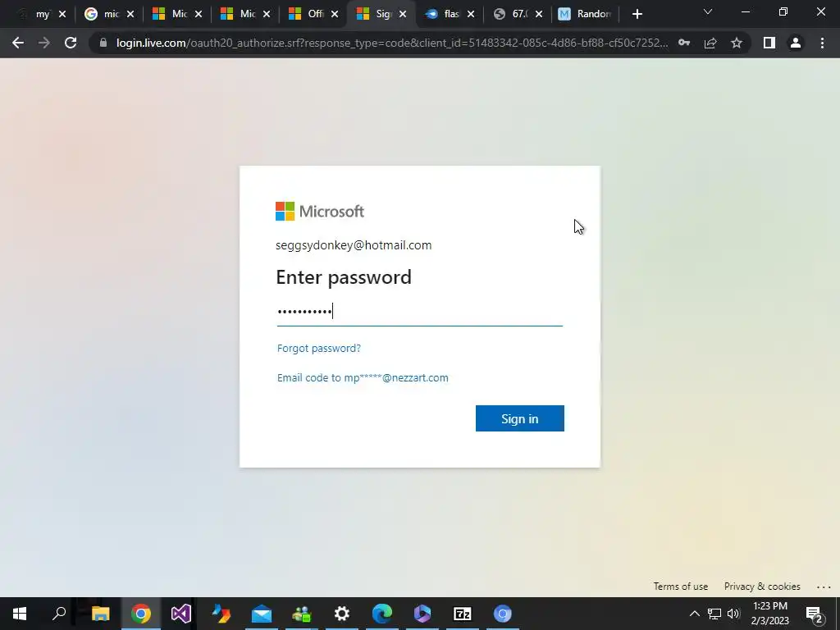Share this page via share icon
This screenshot has height=630, width=840.
click(710, 43)
